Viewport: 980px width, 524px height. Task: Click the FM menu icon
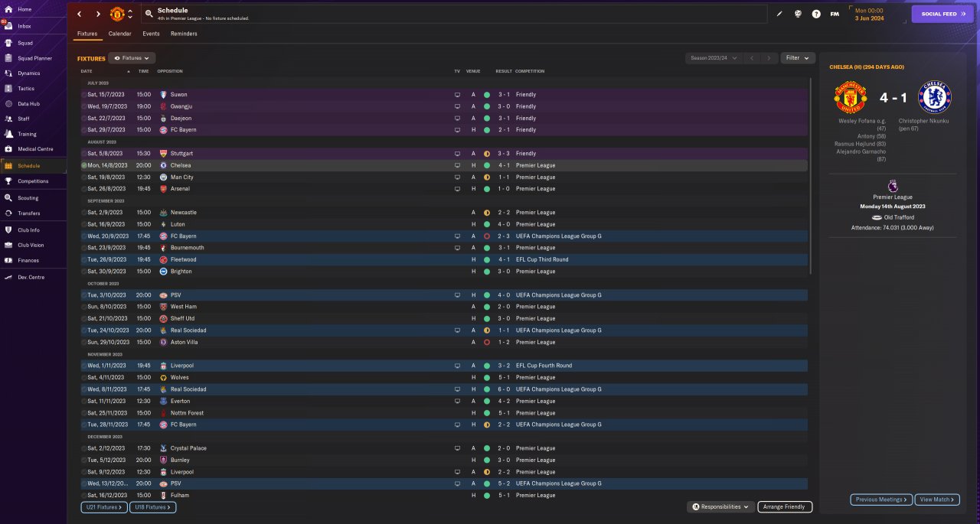835,14
